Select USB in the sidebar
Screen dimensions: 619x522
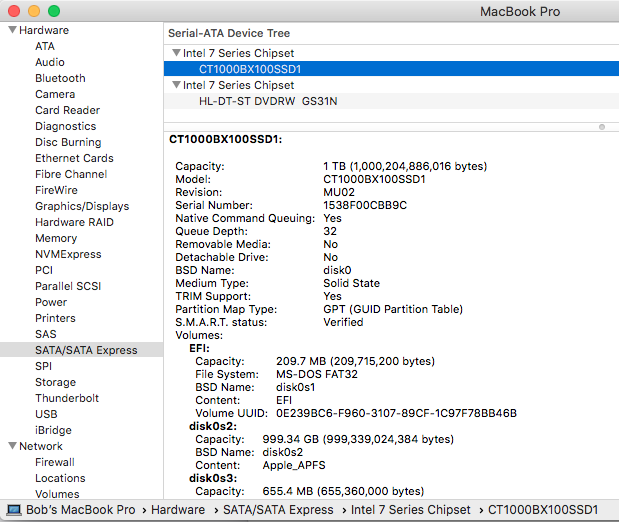(46, 414)
